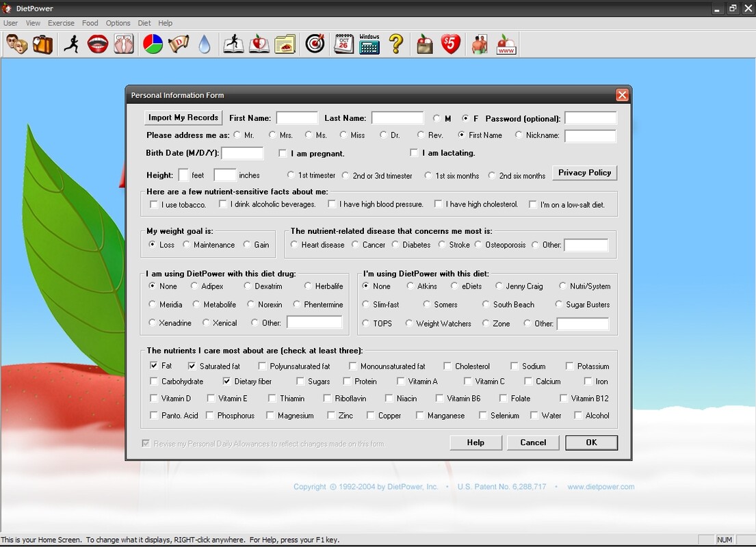Click the Privacy Policy button
756x547 pixels.
pyautogui.click(x=584, y=172)
